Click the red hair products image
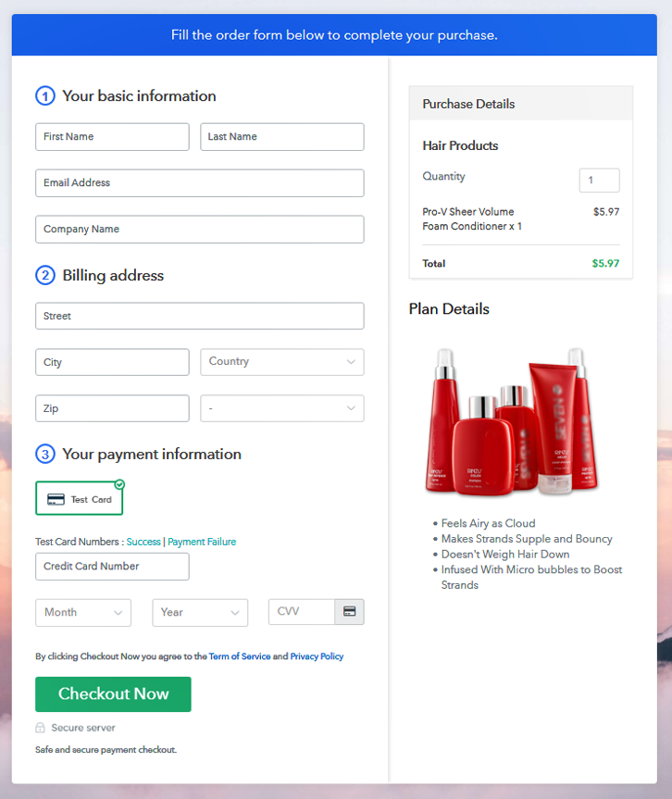The height and width of the screenshot is (799, 672). point(512,419)
